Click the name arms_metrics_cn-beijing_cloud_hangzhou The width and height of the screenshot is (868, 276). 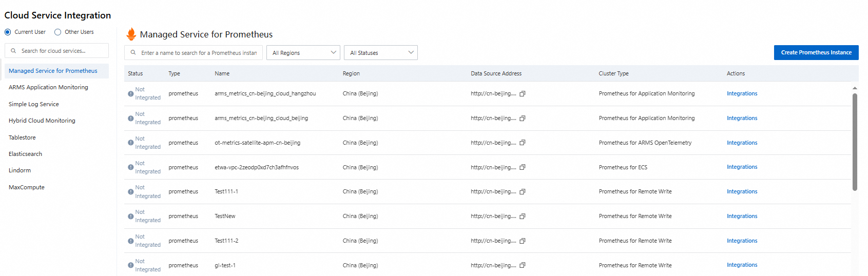pos(265,93)
